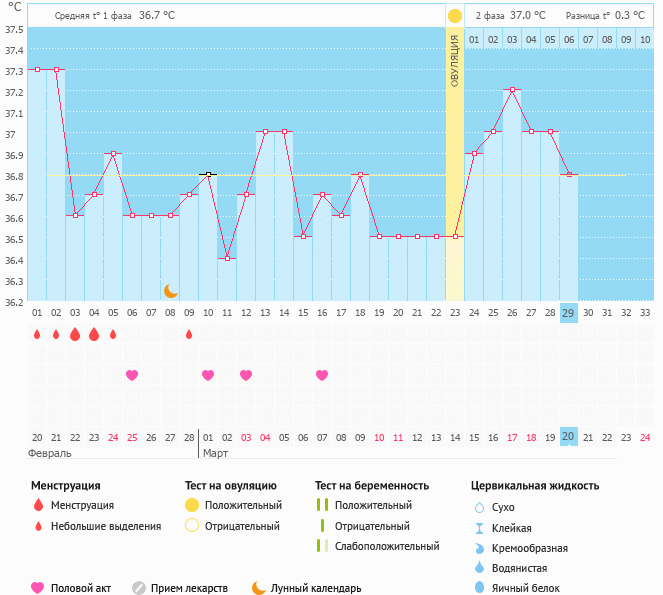Click the black-marked temperature point on day 10
This screenshot has height=595, width=663.
[x=208, y=174]
